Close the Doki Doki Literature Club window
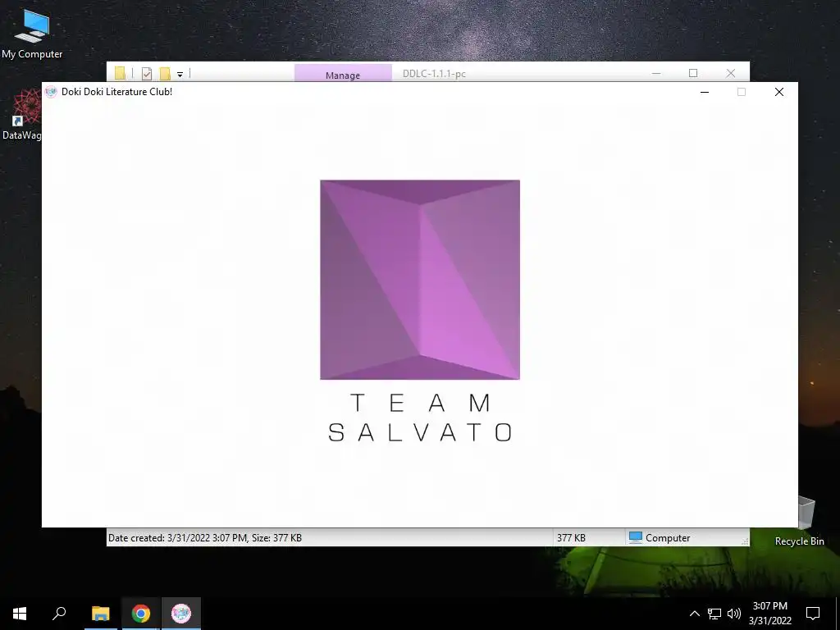Viewport: 840px width, 630px height. click(x=779, y=92)
